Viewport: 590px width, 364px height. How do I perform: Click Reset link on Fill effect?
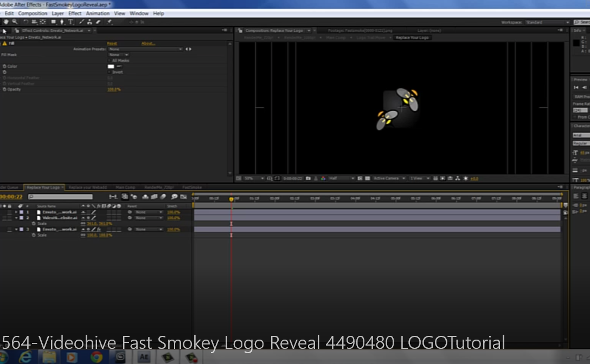point(112,44)
